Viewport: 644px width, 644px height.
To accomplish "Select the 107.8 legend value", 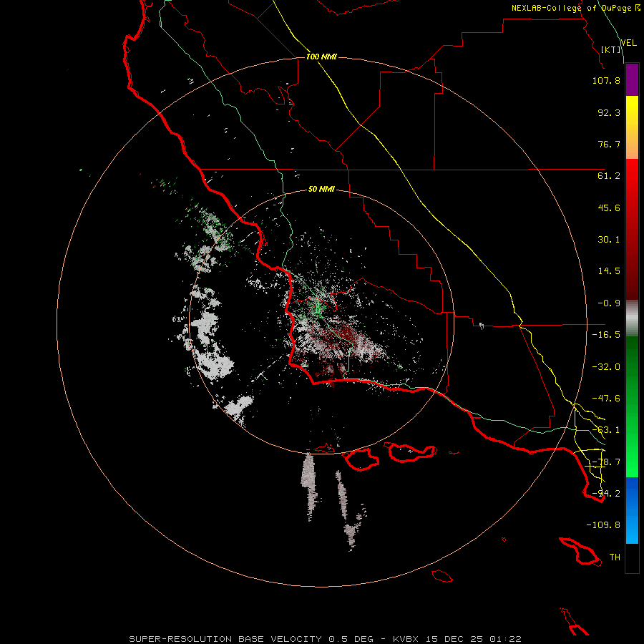I will click(x=606, y=80).
